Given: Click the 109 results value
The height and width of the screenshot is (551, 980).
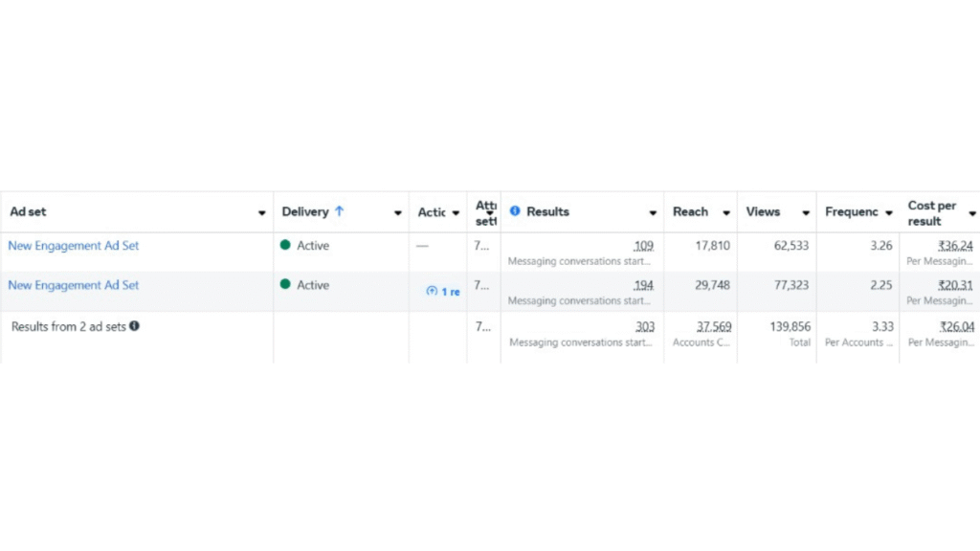Looking at the screenshot, I should (644, 246).
